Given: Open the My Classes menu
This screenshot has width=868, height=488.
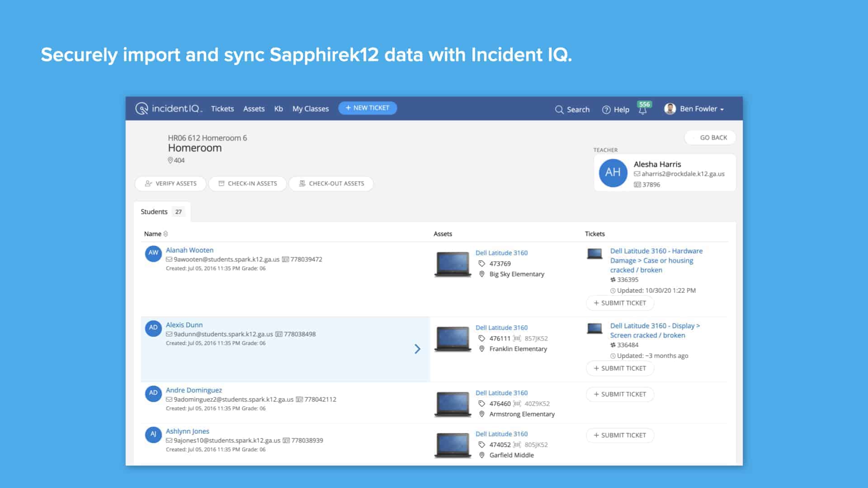Looking at the screenshot, I should [x=310, y=108].
